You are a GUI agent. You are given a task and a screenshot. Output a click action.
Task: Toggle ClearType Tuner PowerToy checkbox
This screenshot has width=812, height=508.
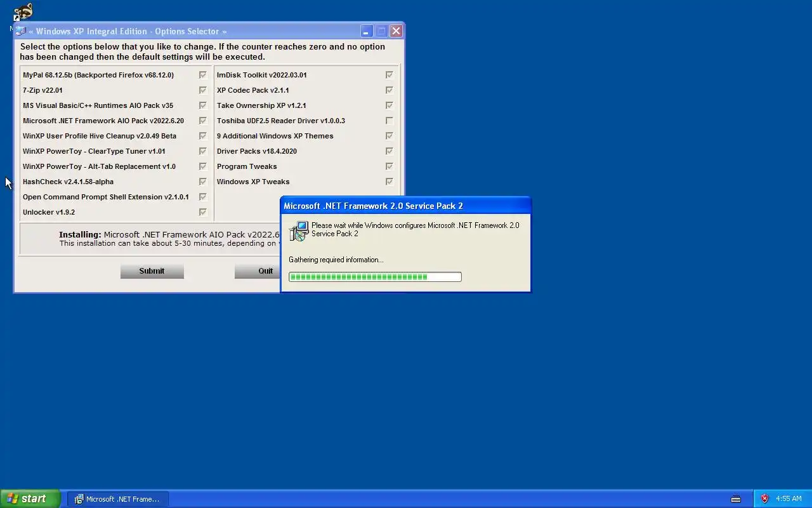tap(203, 151)
